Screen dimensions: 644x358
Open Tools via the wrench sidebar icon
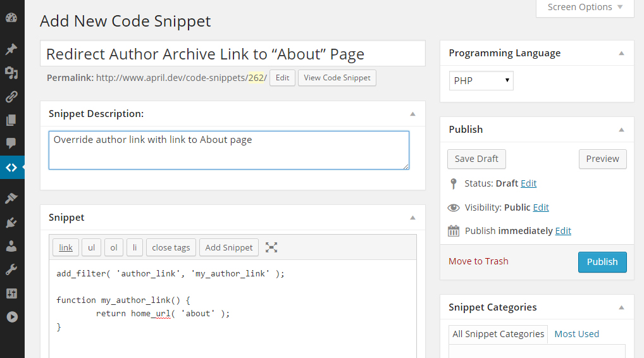(11, 269)
